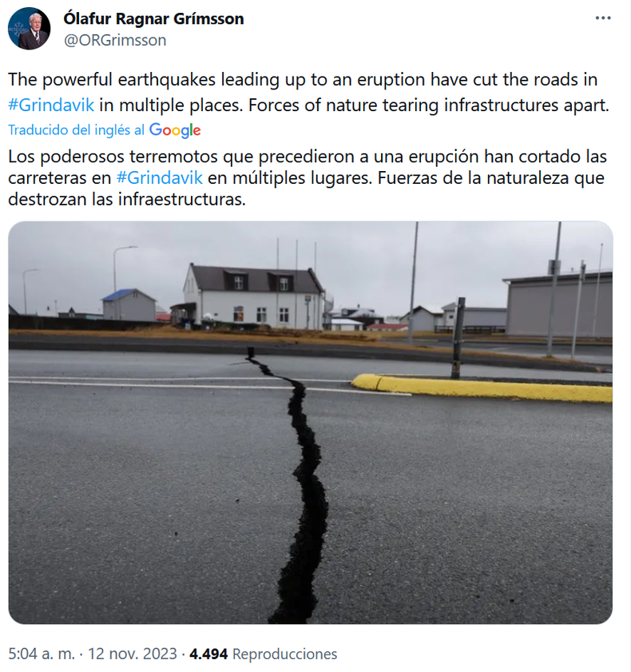Open the cracked road photo in full view

point(315,423)
